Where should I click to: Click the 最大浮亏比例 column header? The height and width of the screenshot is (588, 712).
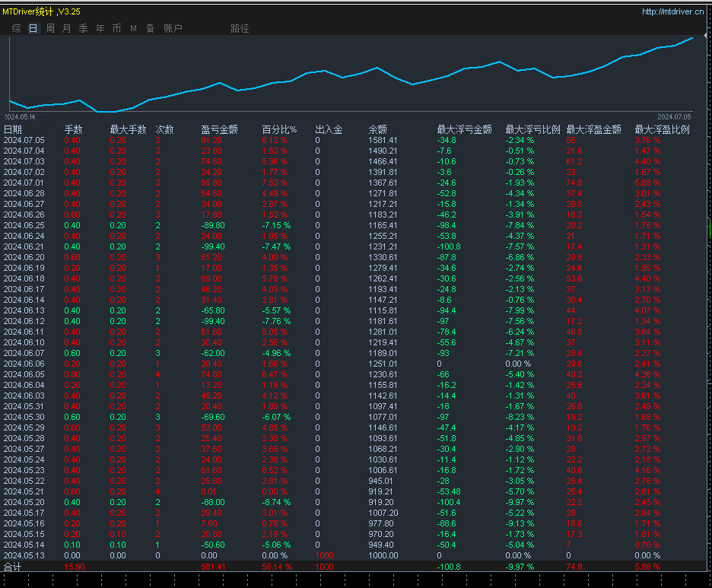click(x=532, y=129)
